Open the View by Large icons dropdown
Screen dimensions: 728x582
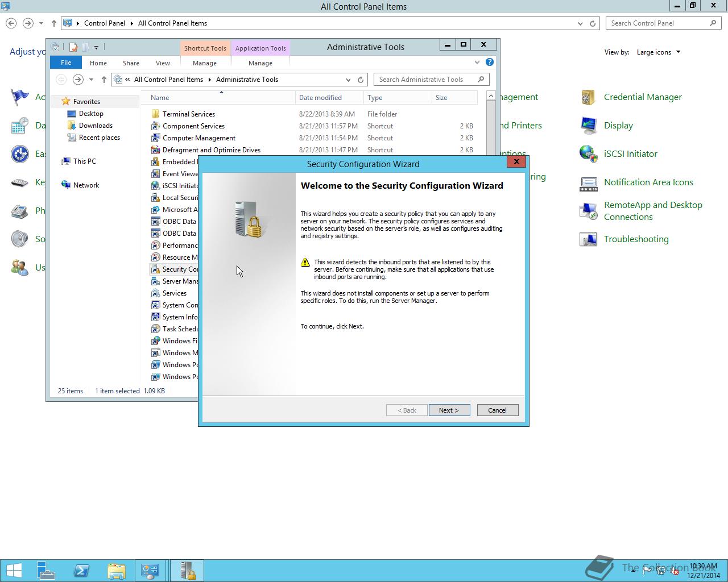click(659, 52)
